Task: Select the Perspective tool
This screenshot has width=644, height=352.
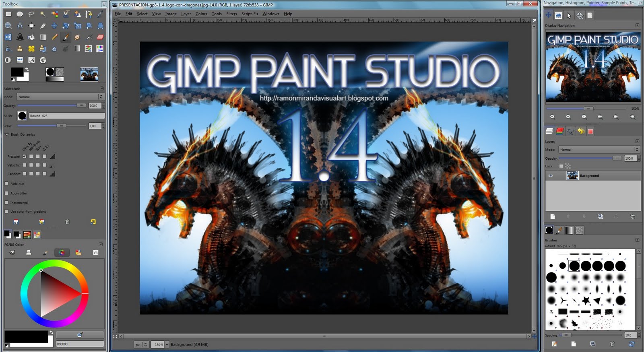Action: point(100,26)
